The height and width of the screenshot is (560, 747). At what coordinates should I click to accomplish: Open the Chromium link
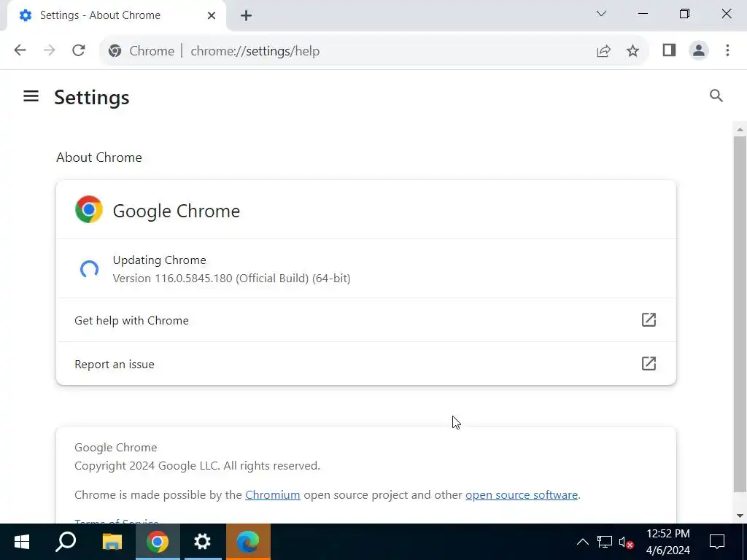pyautogui.click(x=273, y=495)
